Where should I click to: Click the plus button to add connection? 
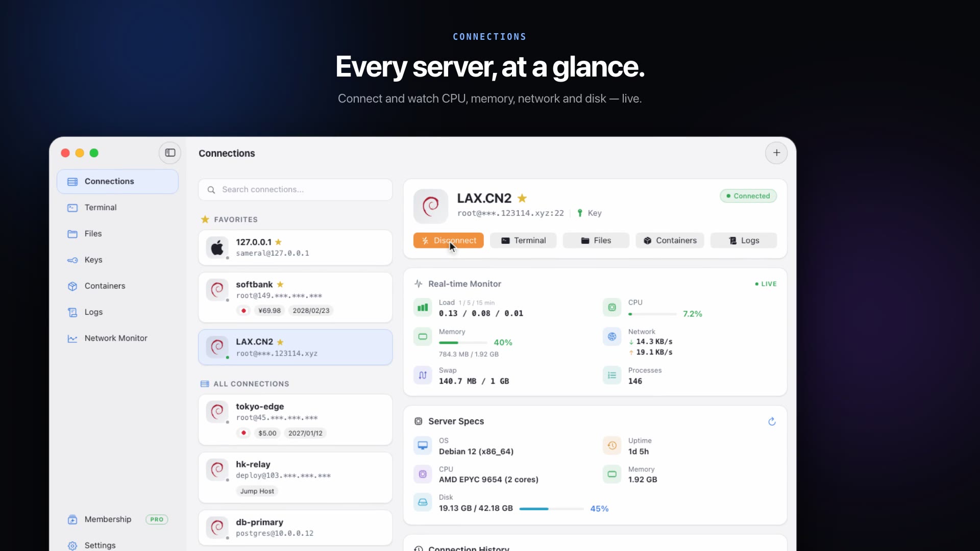[x=776, y=153]
